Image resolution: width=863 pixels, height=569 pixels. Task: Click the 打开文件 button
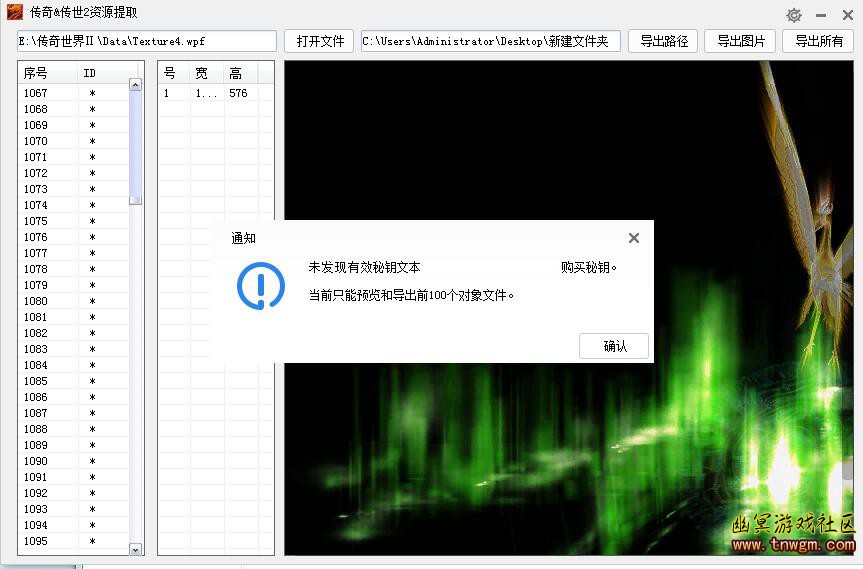(x=319, y=41)
